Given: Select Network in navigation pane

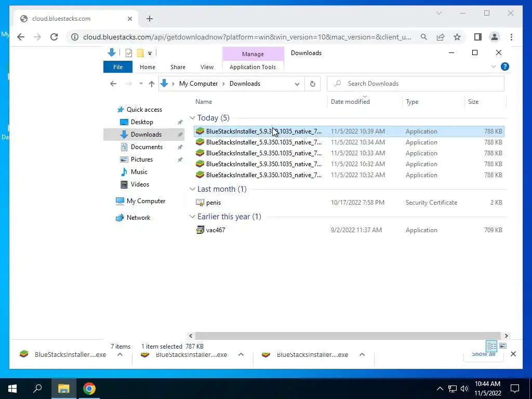Looking at the screenshot, I should pos(138,218).
